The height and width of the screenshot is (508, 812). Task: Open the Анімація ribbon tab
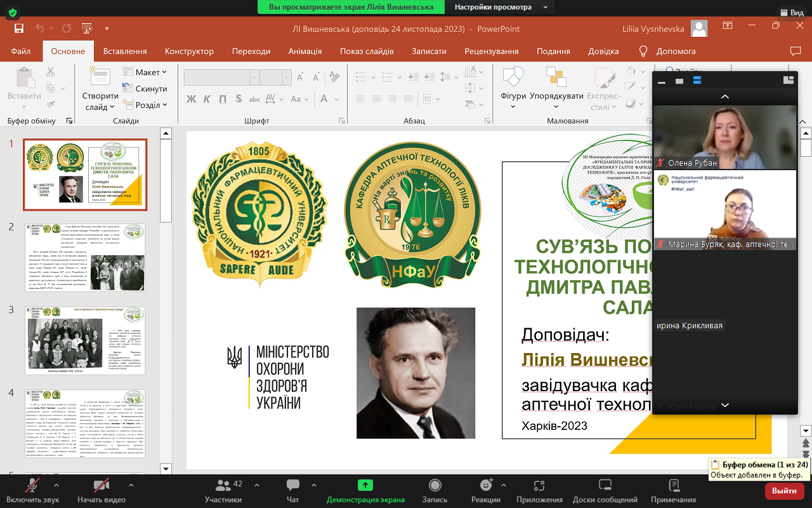304,51
